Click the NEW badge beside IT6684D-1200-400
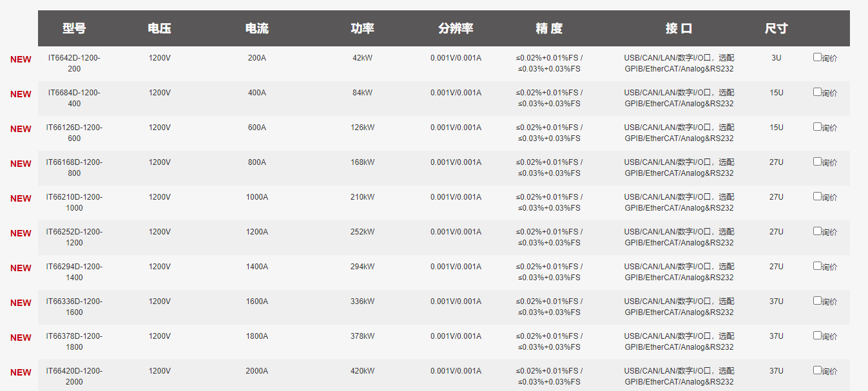 point(21,94)
